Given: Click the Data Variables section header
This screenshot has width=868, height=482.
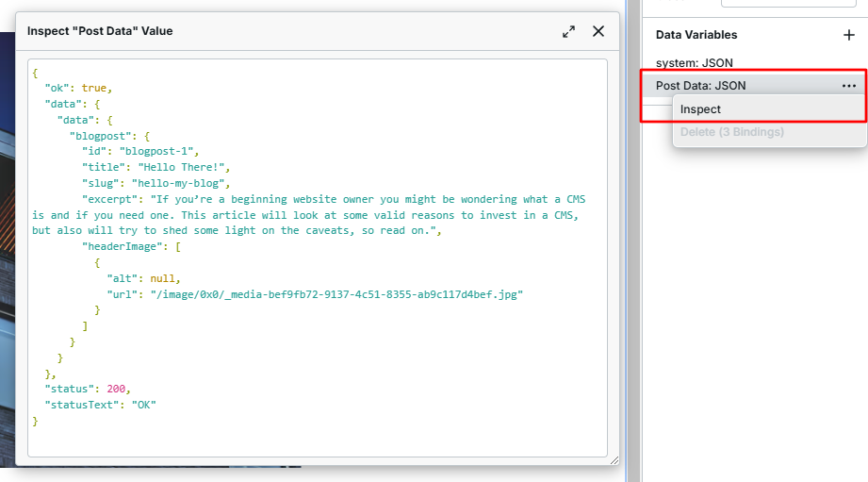Looking at the screenshot, I should pyautogui.click(x=696, y=35).
